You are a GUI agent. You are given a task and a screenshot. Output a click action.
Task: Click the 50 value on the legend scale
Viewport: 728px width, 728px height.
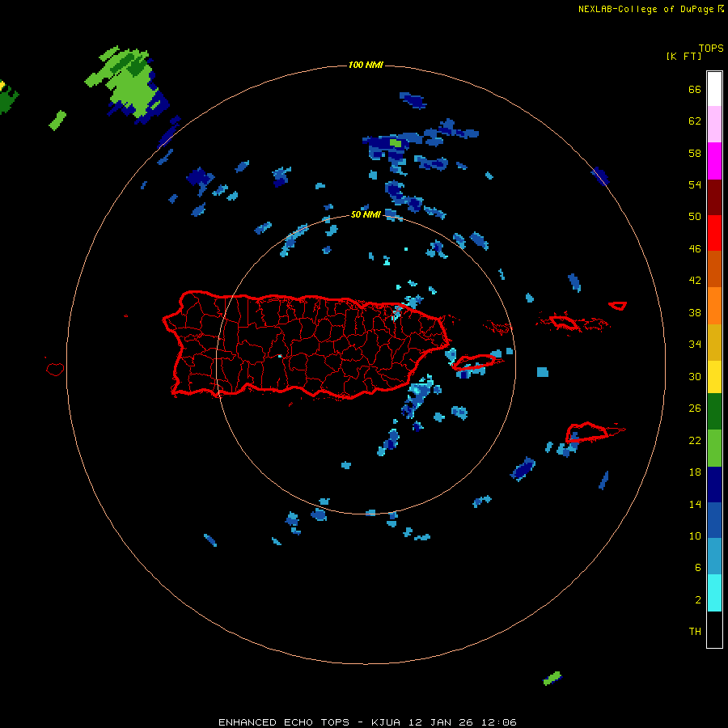(695, 216)
